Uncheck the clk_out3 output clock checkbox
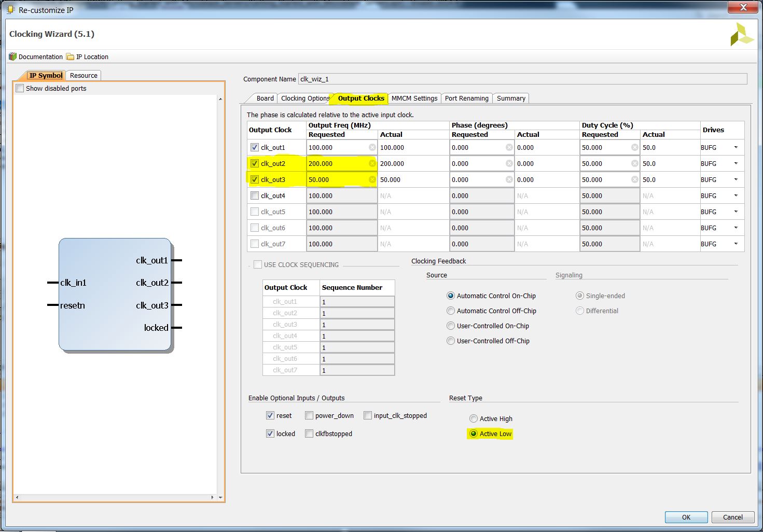 tap(255, 179)
